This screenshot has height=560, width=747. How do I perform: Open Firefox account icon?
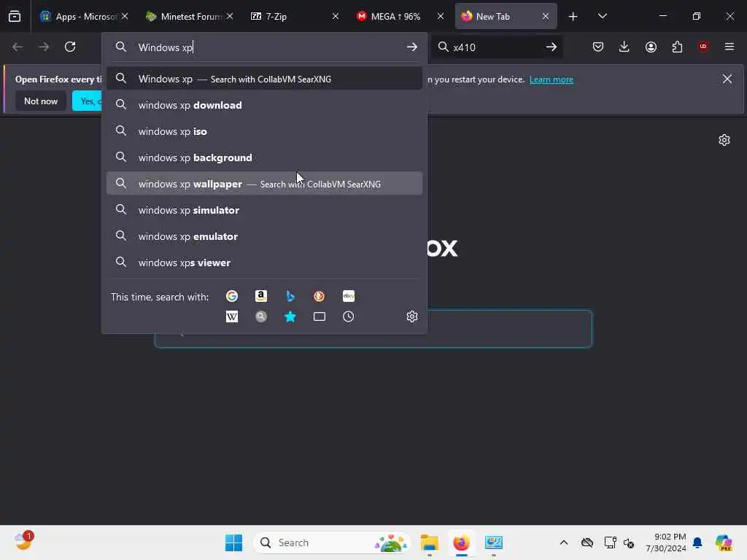coord(651,47)
